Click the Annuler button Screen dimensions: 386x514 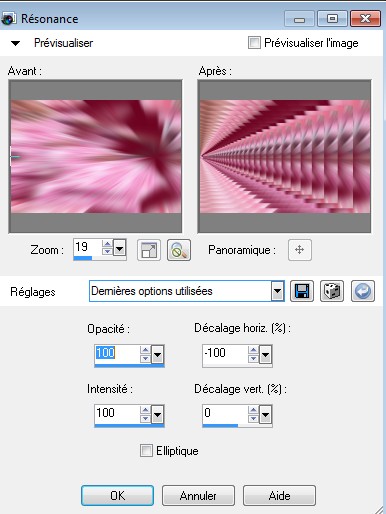point(198,495)
